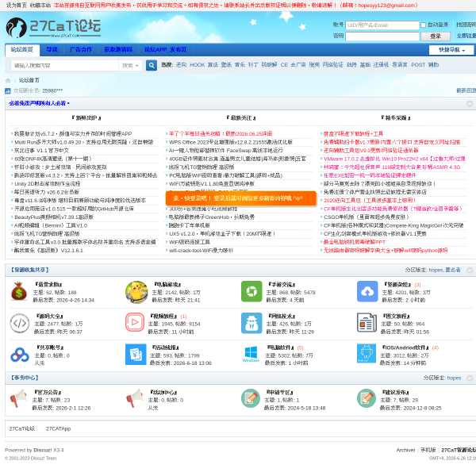Toggle the 自动登录 checkbox

pos(423,25)
